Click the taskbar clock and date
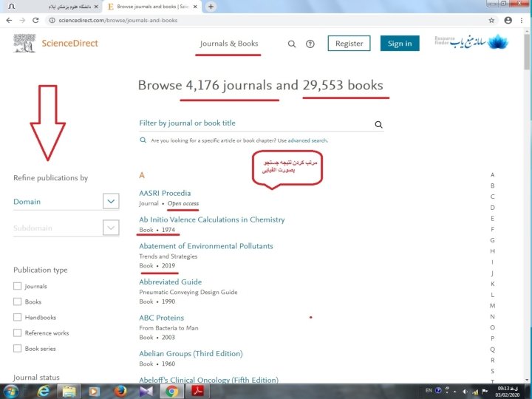 pyautogui.click(x=507, y=392)
